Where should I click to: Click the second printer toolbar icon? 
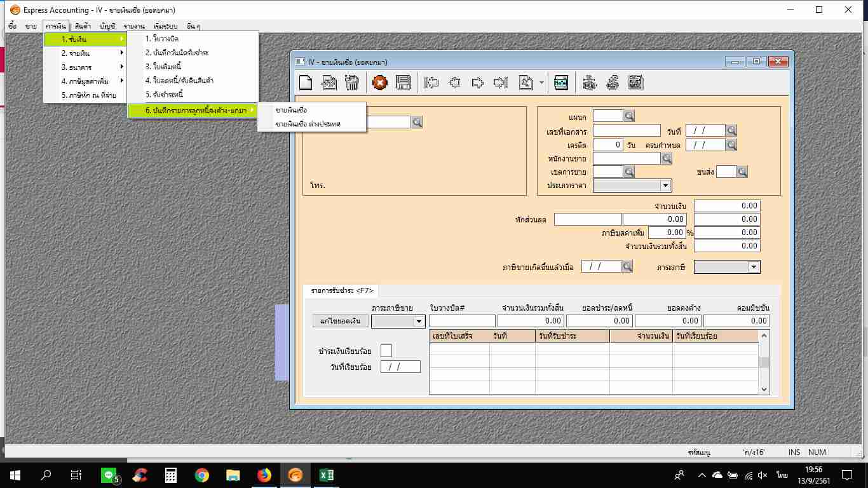pyautogui.click(x=613, y=83)
